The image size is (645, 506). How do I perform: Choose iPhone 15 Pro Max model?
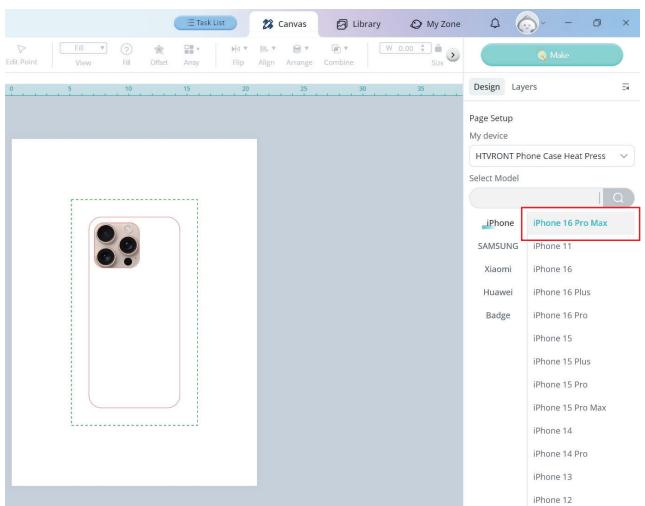569,408
